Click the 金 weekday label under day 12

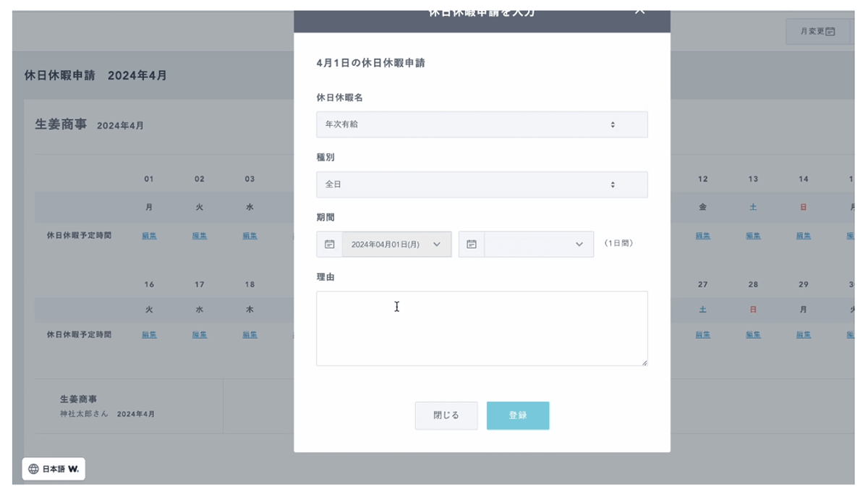point(703,208)
